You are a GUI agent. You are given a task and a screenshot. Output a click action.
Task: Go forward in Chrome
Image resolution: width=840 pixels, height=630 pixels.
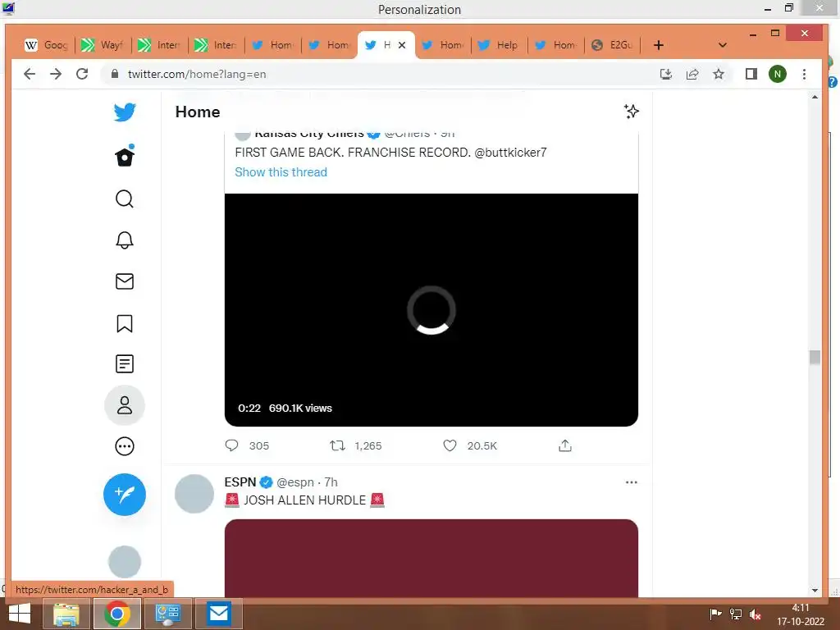coord(56,74)
